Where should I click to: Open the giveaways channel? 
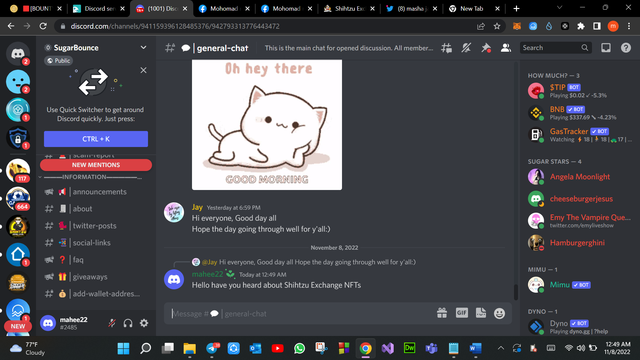(96, 277)
